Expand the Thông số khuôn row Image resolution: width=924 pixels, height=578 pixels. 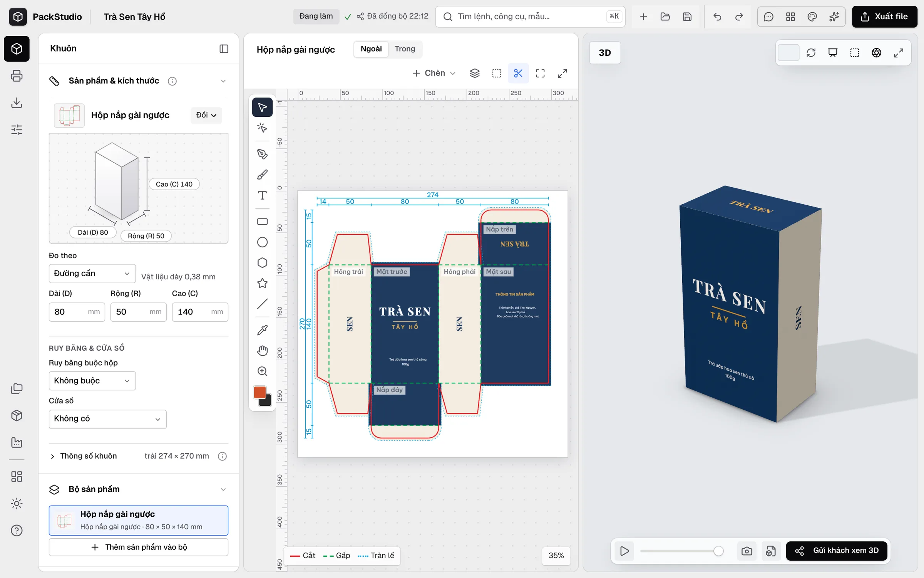(138, 456)
